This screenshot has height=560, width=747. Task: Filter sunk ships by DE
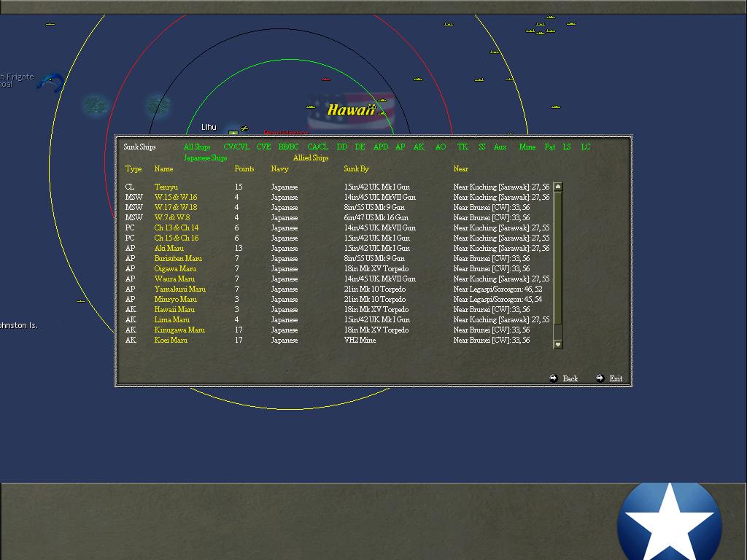(360, 147)
